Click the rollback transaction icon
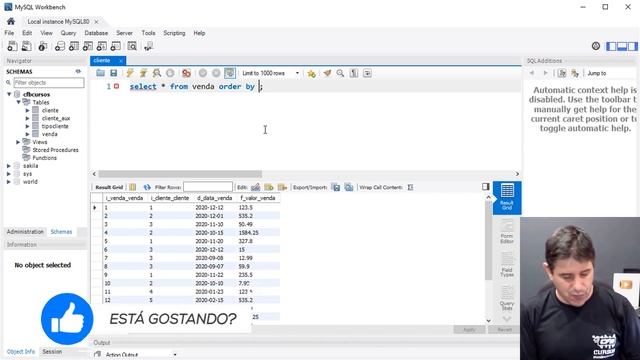 216,73
